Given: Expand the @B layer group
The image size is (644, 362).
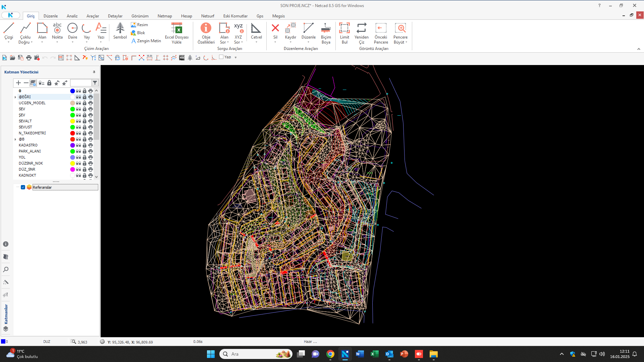Looking at the screenshot, I should (x=15, y=139).
